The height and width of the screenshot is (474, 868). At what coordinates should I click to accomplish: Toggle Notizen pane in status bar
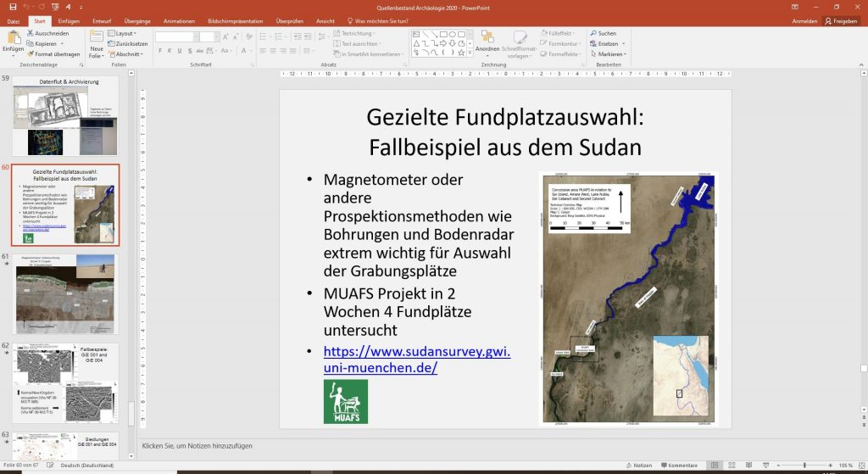[639, 466]
